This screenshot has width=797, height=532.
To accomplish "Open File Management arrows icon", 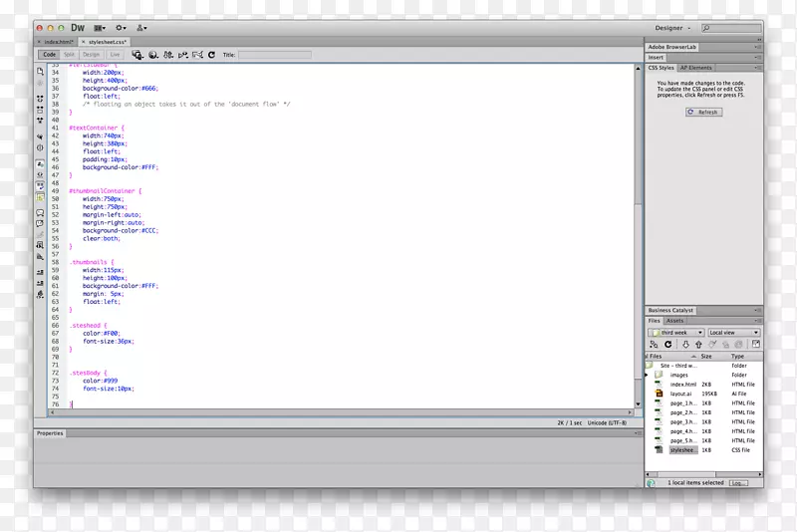I will [x=168, y=55].
